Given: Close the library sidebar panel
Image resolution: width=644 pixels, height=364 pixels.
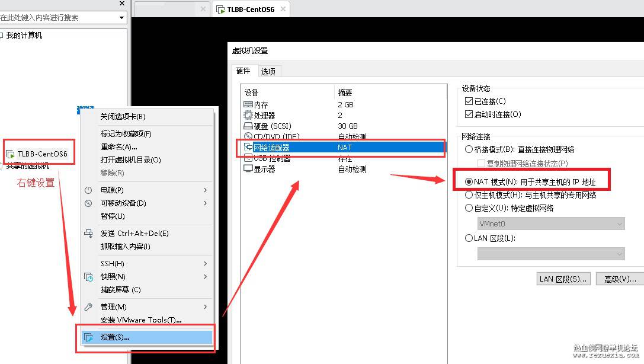Looking at the screenshot, I should tap(122, 4).
